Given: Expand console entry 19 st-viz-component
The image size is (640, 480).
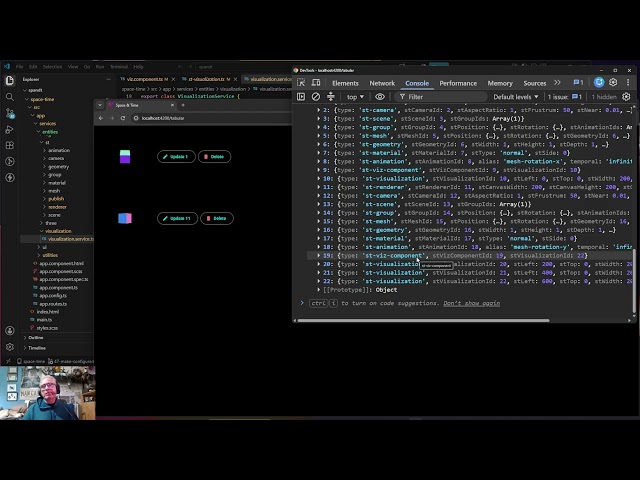Looking at the screenshot, I should pos(319,256).
